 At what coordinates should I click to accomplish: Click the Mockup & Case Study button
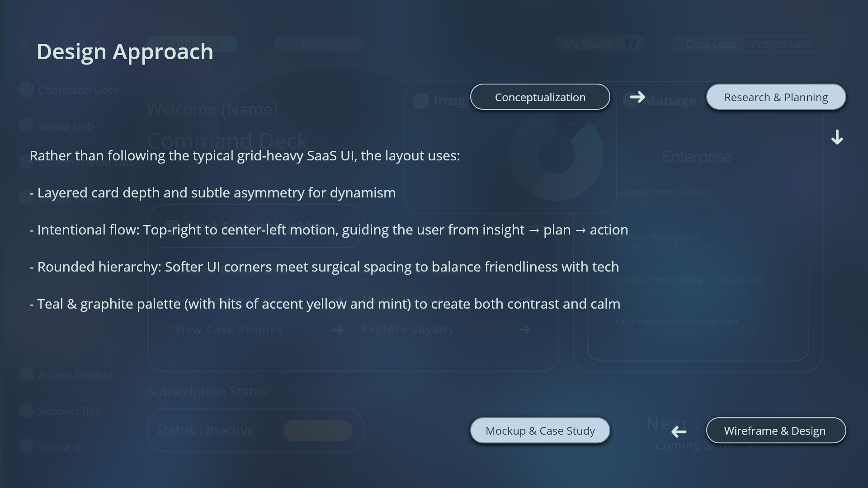(x=540, y=431)
